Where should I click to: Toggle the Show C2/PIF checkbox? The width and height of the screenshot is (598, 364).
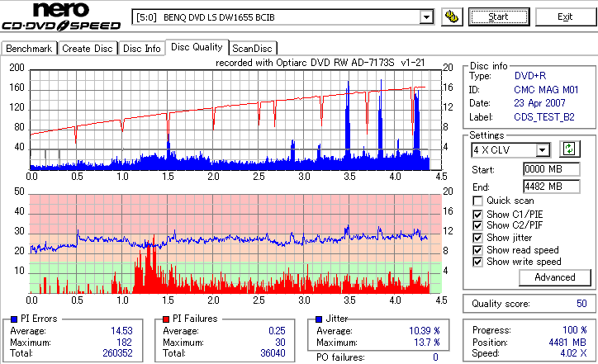tap(477, 225)
